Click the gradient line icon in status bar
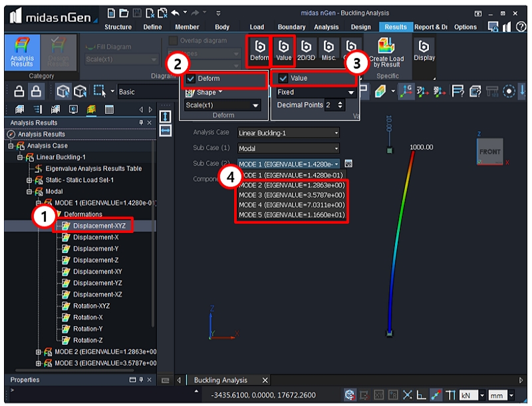Image resolution: width=532 pixels, height=406 pixels. click(436, 395)
